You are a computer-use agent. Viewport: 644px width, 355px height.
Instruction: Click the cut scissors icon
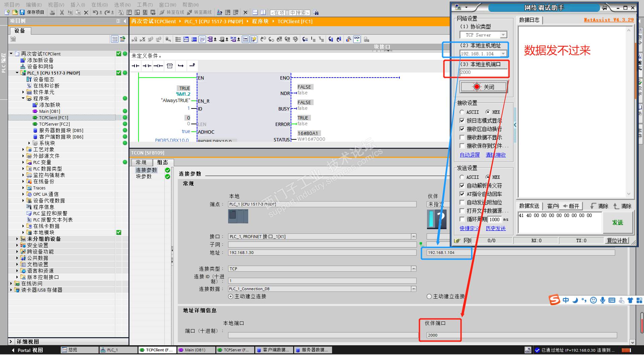click(62, 12)
